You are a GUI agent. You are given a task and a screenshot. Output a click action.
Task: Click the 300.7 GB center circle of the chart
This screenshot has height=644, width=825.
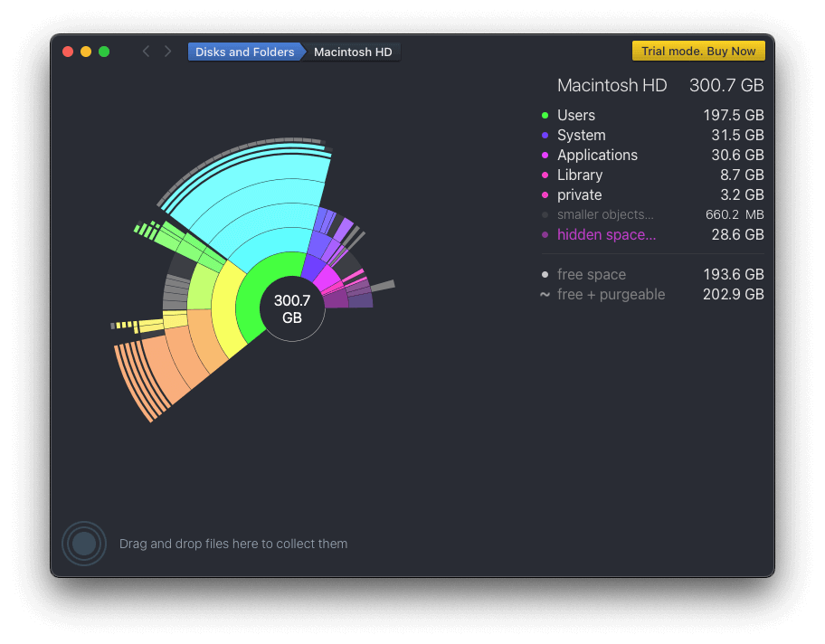[292, 308]
